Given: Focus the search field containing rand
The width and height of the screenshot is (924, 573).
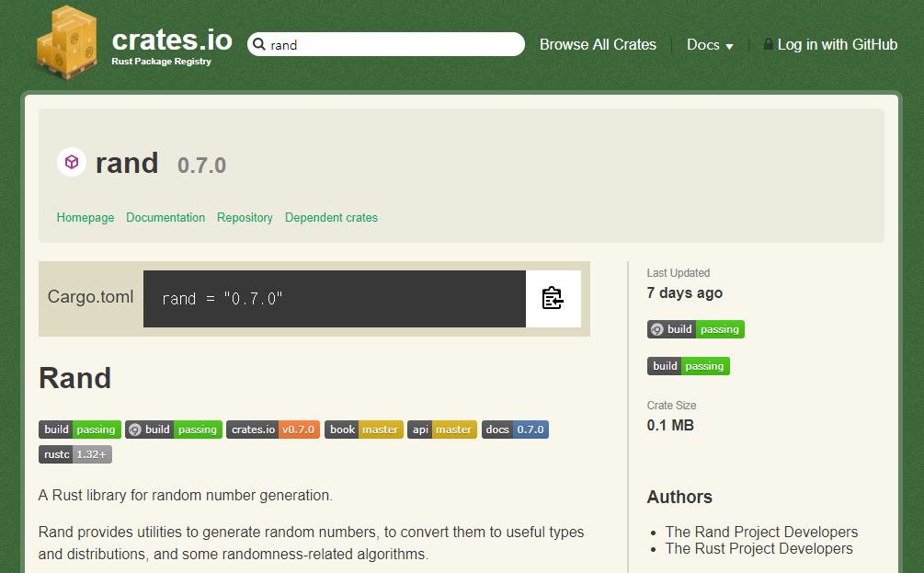Looking at the screenshot, I should (x=386, y=44).
